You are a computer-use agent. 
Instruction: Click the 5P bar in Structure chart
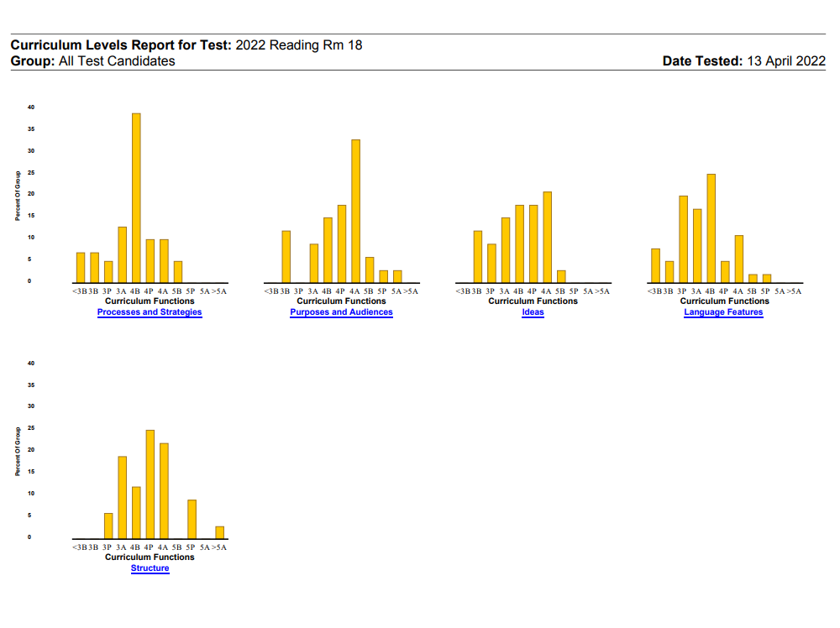point(192,519)
